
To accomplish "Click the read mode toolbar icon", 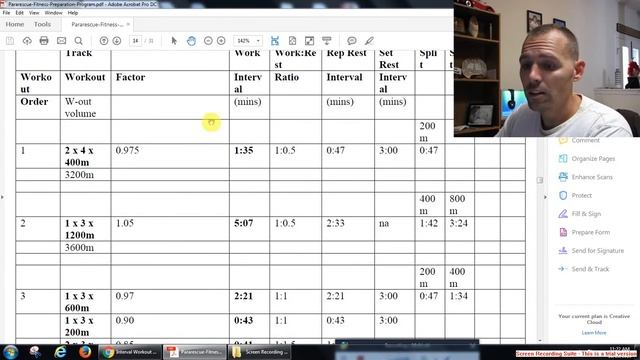I will point(327,40).
